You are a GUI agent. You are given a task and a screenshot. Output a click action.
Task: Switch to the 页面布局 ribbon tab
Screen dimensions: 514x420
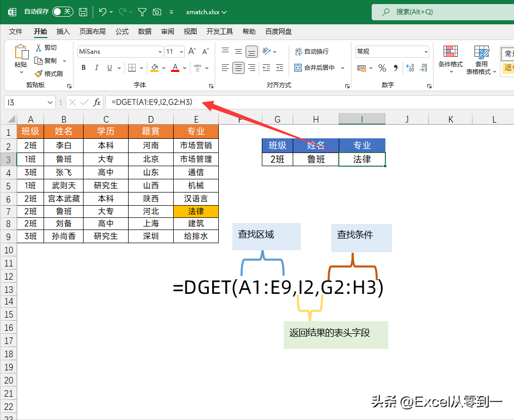93,31
